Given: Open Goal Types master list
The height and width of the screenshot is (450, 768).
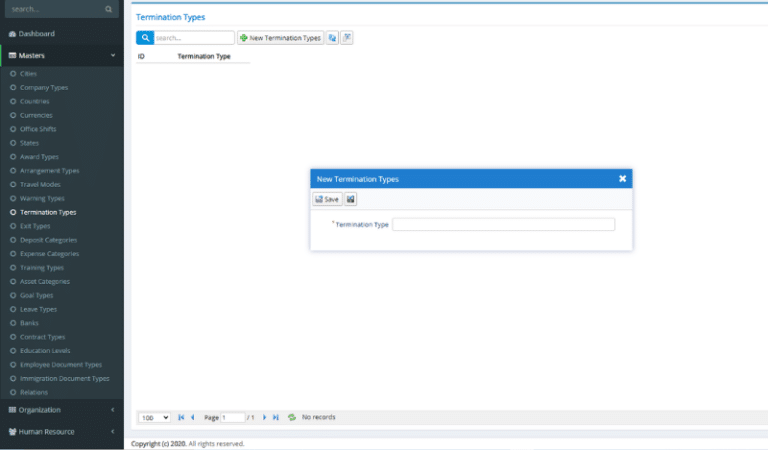Looking at the screenshot, I should 36,295.
